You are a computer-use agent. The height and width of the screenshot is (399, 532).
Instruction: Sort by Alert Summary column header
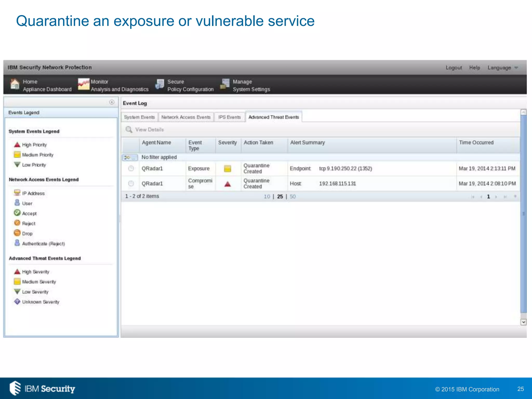(x=372, y=145)
